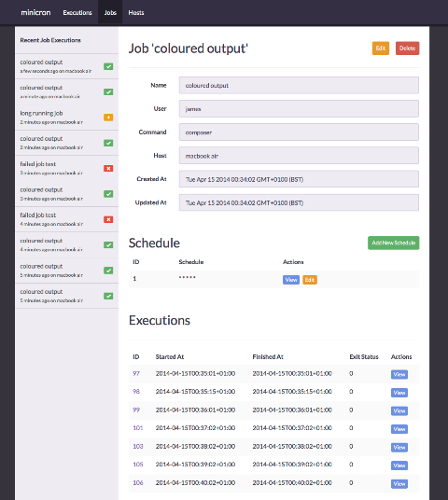Click the green check icon for coloured output 3 minutes ago
This screenshot has width=448, height=500.
(108, 194)
